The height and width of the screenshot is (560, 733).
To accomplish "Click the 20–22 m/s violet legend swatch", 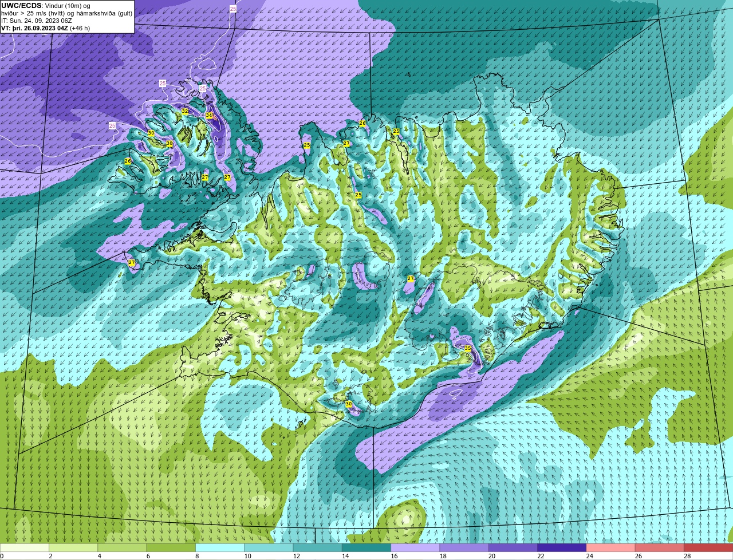I will (x=513, y=547).
